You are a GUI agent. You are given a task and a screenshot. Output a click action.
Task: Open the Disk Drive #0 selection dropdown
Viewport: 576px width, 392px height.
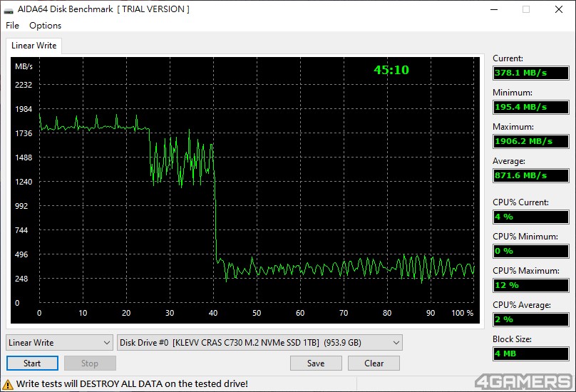(x=259, y=342)
